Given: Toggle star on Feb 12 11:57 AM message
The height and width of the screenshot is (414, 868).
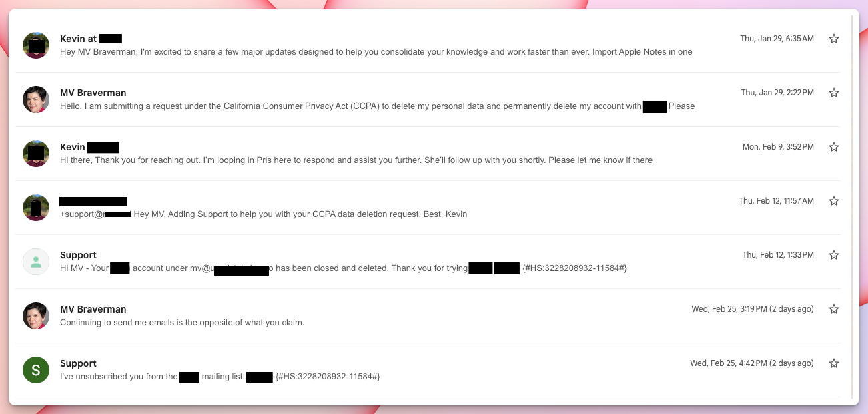Looking at the screenshot, I should coord(833,201).
